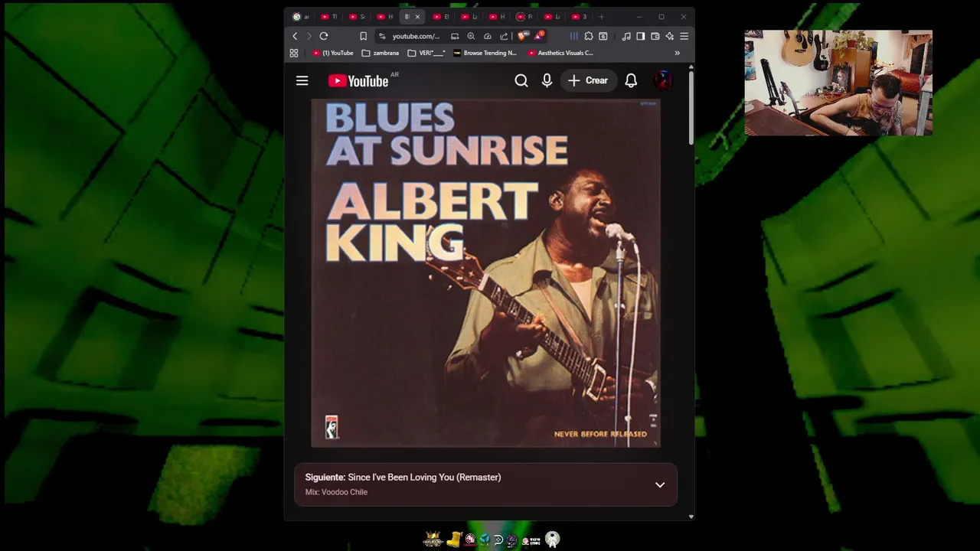980x551 pixels.
Task: Open YouTube search with the magnifier icon
Action: pyautogui.click(x=521, y=80)
